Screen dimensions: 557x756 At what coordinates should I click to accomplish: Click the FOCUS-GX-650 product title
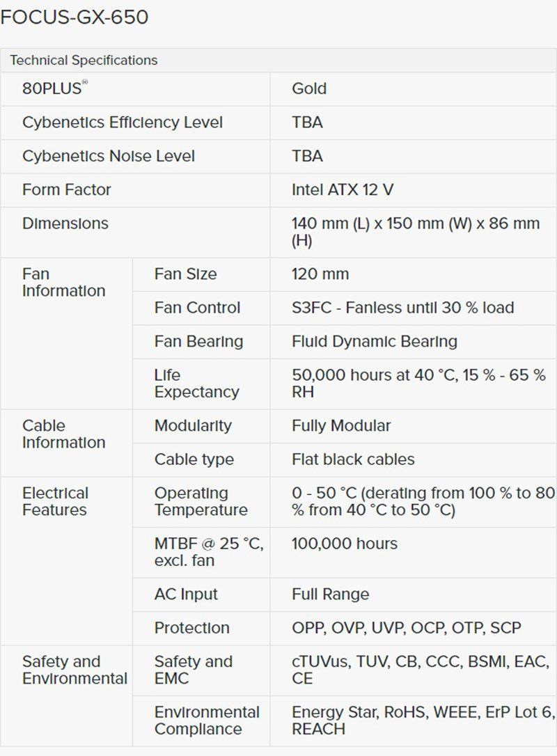(74, 17)
